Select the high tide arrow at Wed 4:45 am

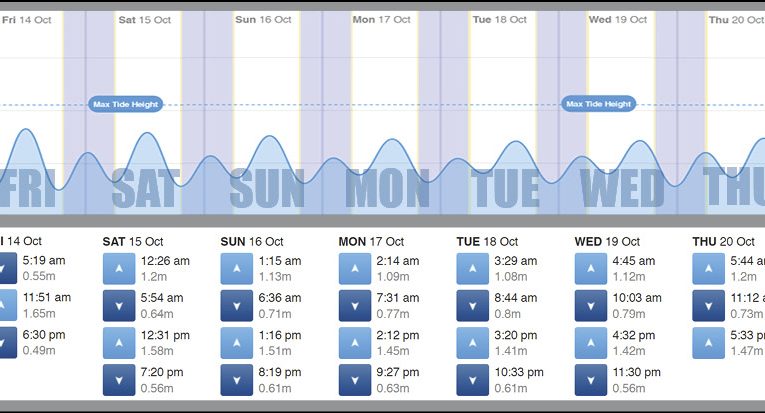591,268
